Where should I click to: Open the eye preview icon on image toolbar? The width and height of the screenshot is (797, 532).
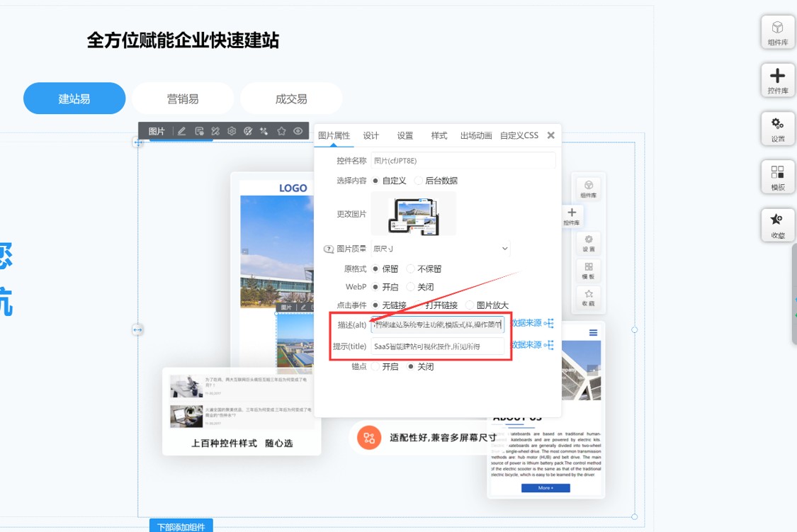(298, 130)
